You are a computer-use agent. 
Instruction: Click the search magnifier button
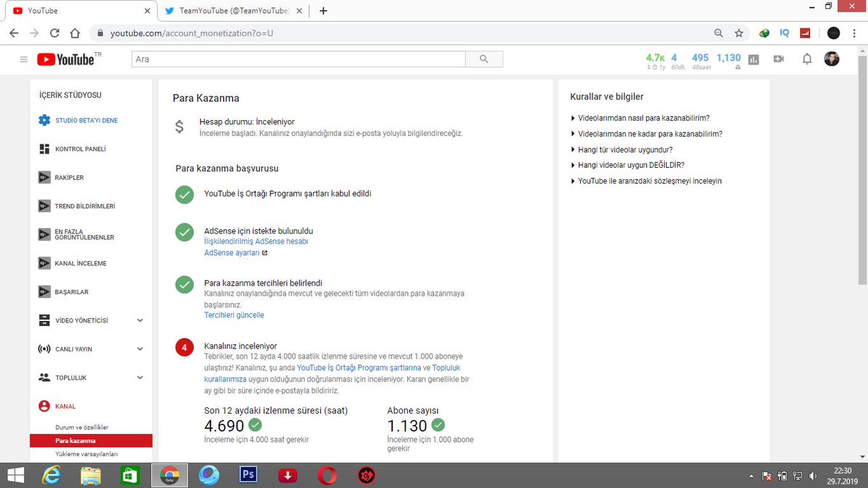coord(484,59)
